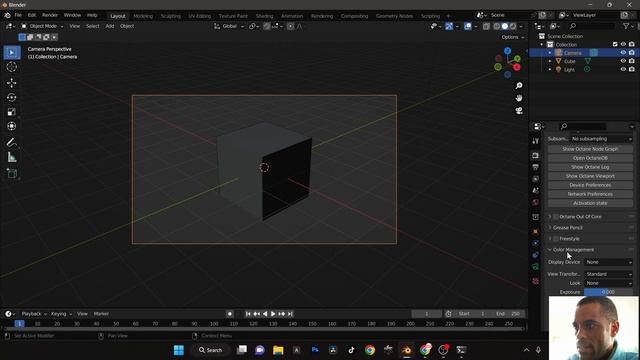The image size is (640, 360).
Task: Select the Transform tool
Action: click(12, 126)
